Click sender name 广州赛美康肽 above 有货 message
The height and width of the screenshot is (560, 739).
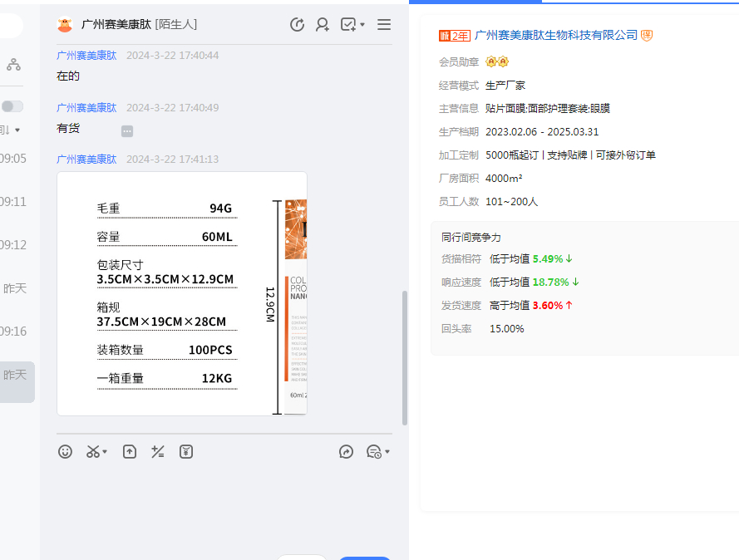pyautogui.click(x=86, y=108)
